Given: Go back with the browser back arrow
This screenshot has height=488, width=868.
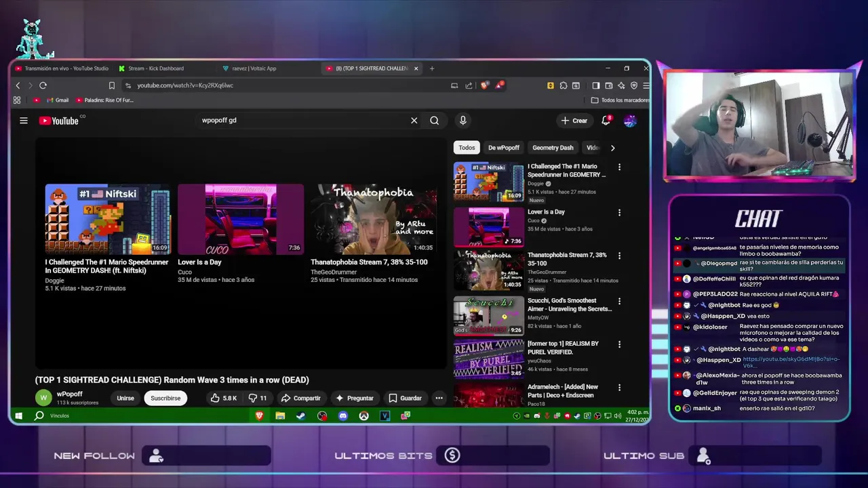Looking at the screenshot, I should coord(18,85).
